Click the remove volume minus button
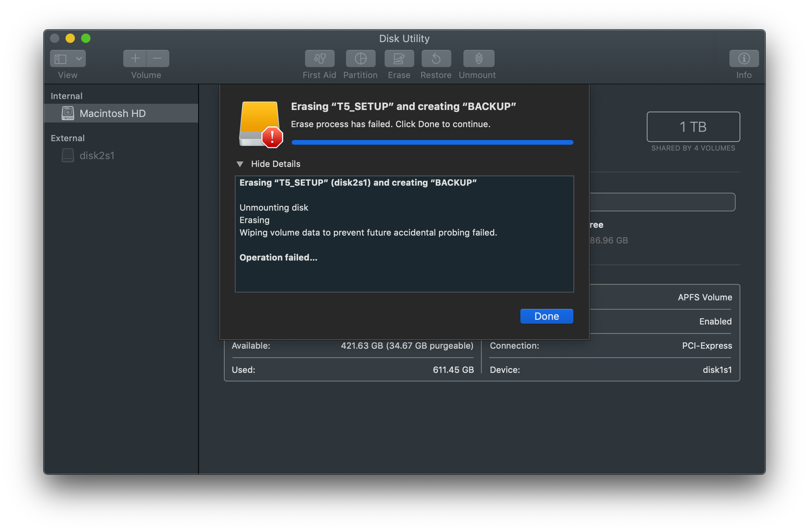 point(158,59)
